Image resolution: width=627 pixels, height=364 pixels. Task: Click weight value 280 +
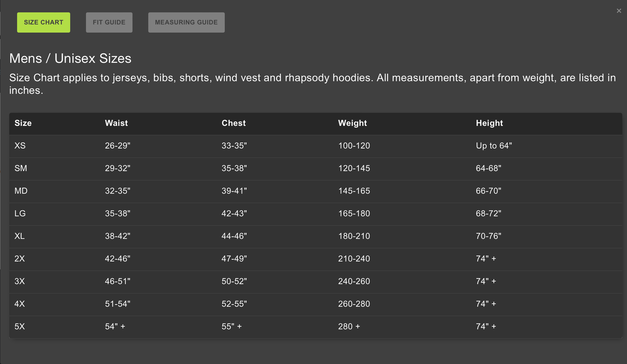pos(349,327)
